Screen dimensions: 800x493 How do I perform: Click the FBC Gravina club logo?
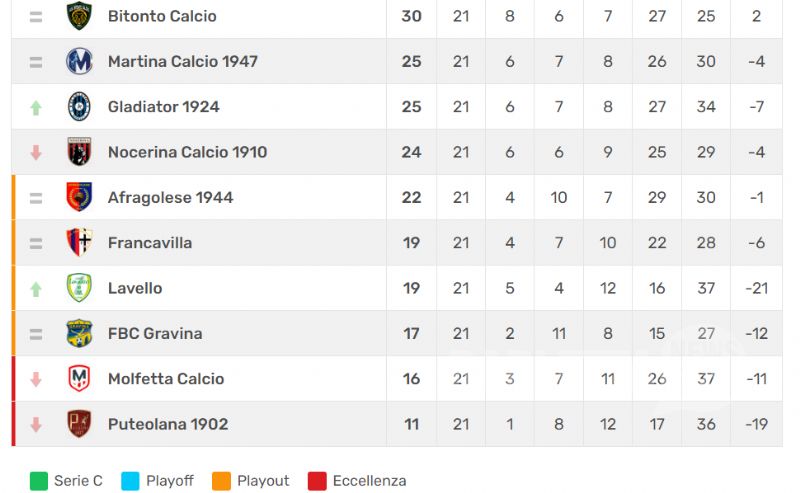click(79, 333)
